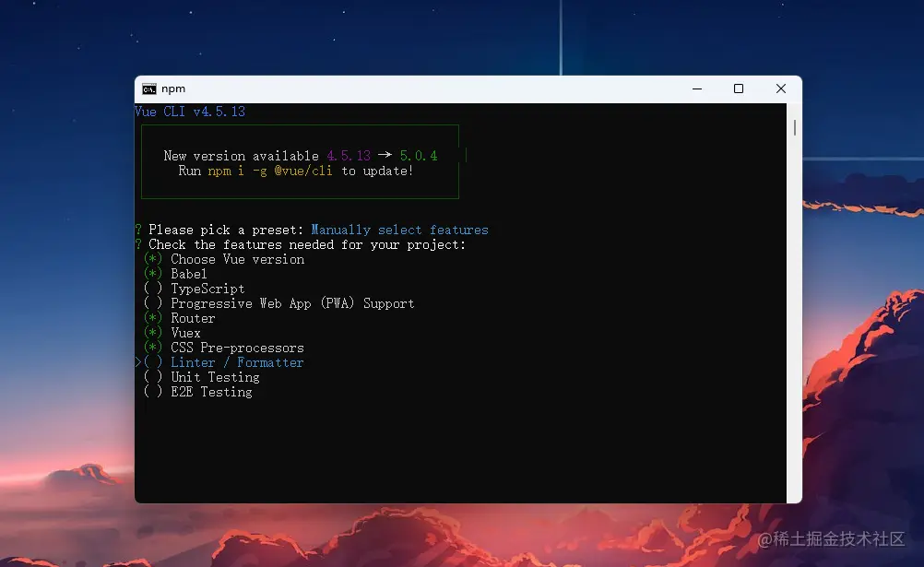Click the '4.5.13' version in update notice
The height and width of the screenshot is (567, 924).
coord(349,156)
